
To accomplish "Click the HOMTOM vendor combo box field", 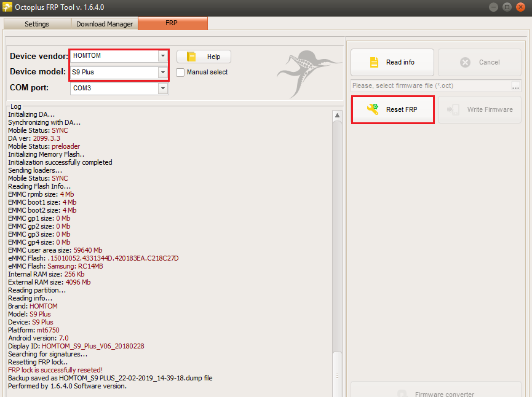I will tap(119, 55).
